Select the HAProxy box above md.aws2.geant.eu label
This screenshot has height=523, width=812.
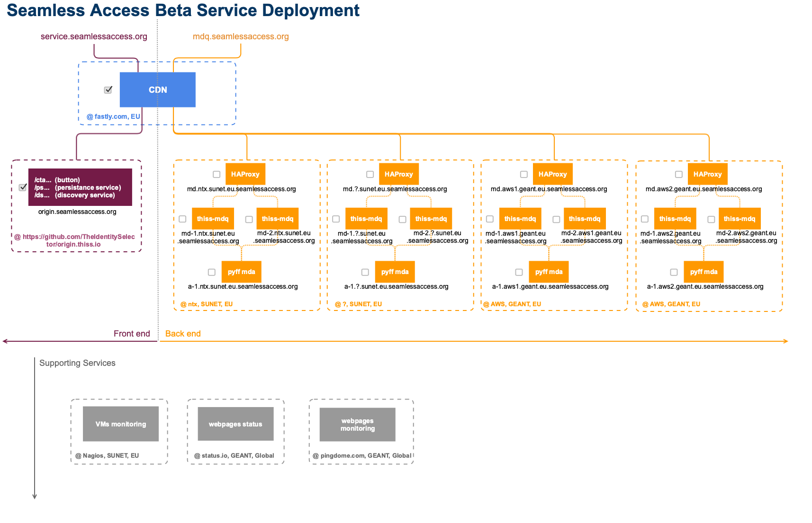(708, 174)
